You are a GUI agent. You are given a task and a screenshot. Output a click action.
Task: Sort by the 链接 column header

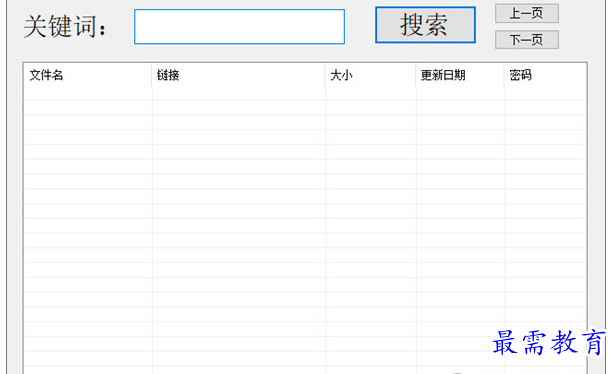coord(238,75)
